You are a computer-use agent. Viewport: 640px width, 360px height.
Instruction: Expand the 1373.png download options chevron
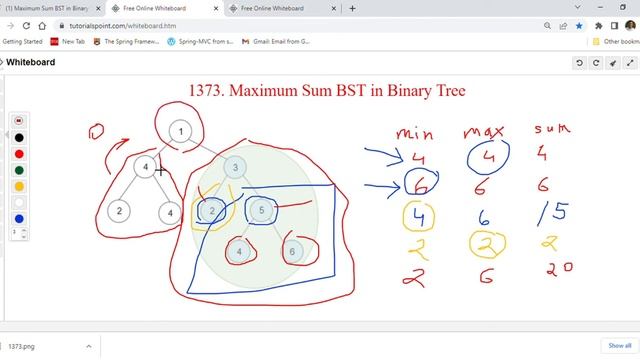point(89,347)
